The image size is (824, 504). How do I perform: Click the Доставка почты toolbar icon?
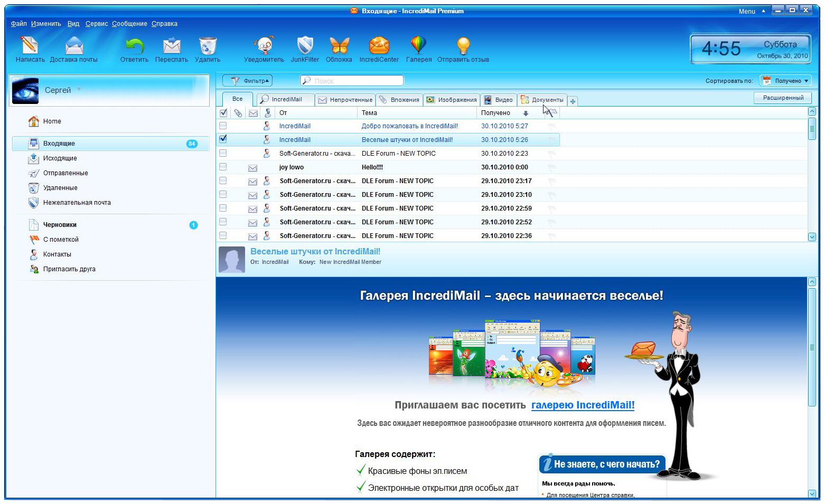point(74,45)
